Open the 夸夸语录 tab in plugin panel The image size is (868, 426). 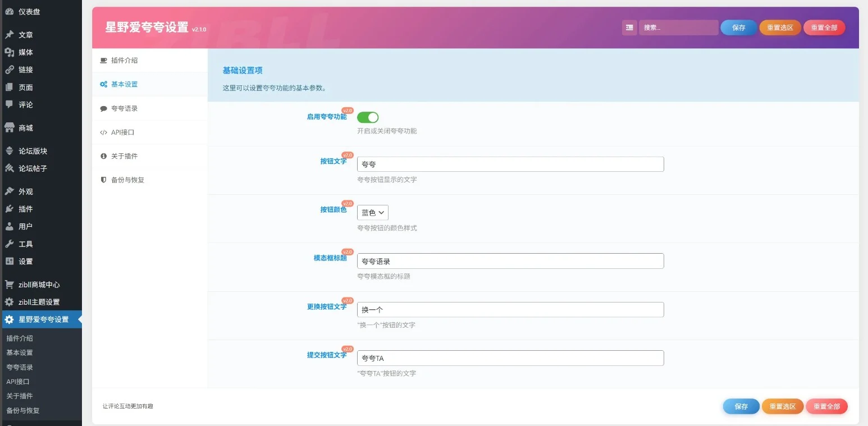tap(124, 108)
